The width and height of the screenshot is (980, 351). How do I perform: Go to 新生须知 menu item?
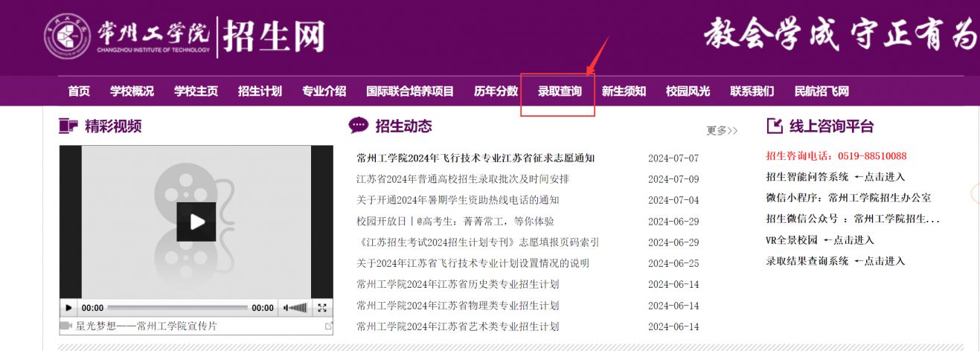coord(624,91)
